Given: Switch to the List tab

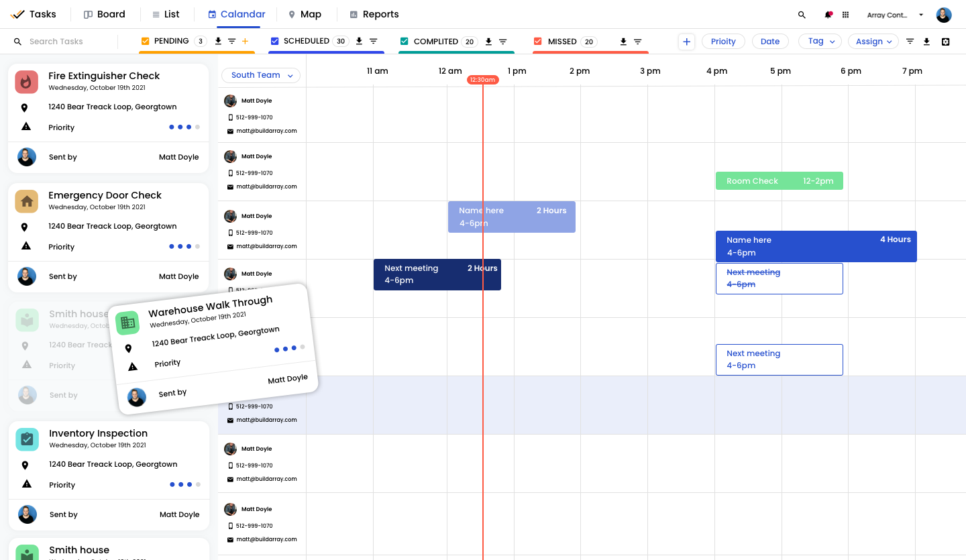Looking at the screenshot, I should tap(166, 14).
